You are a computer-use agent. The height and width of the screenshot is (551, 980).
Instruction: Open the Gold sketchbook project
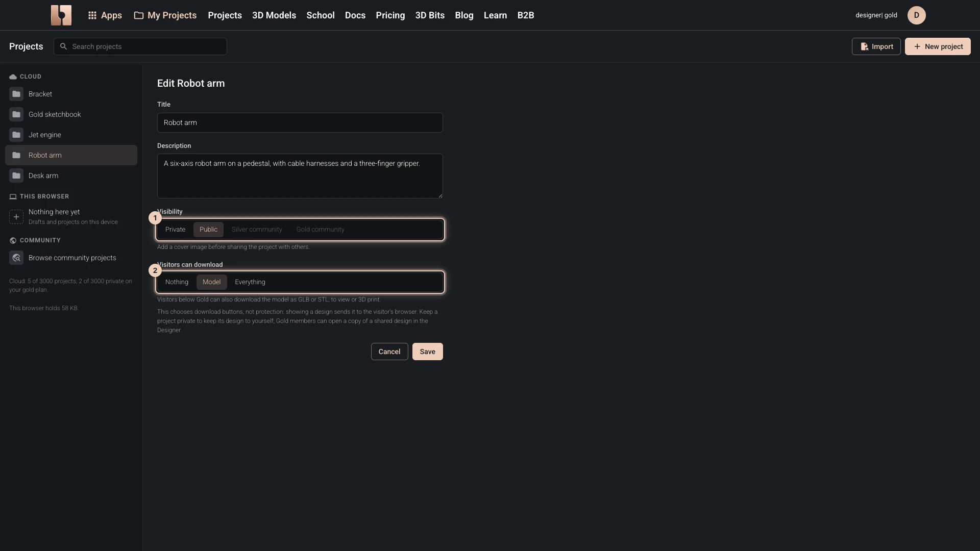click(x=71, y=114)
